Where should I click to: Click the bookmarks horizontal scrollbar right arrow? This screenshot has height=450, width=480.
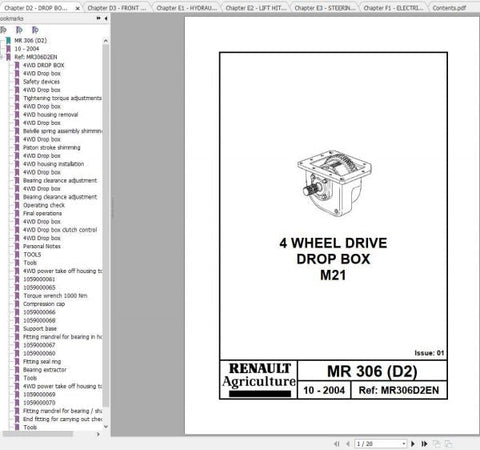pyautogui.click(x=98, y=434)
